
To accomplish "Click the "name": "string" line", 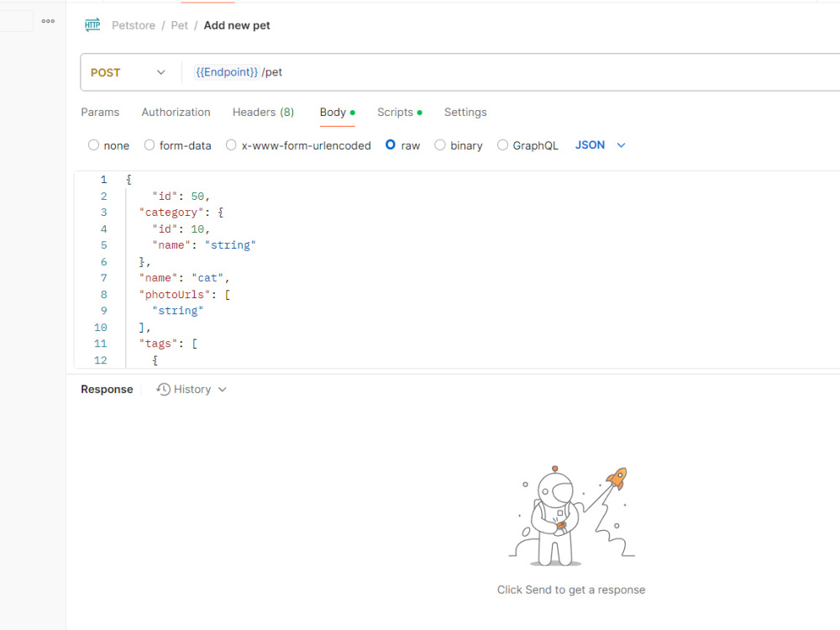I will pyautogui.click(x=203, y=244).
